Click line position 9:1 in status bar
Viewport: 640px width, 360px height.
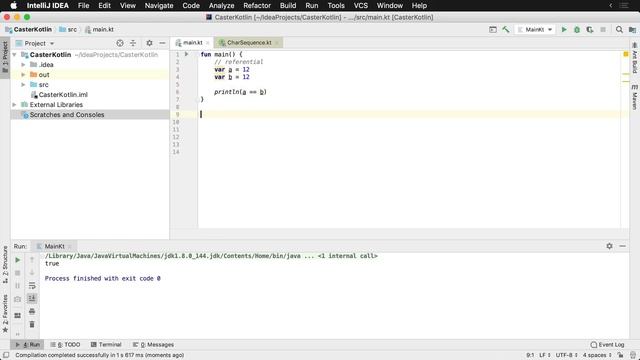tap(530, 355)
